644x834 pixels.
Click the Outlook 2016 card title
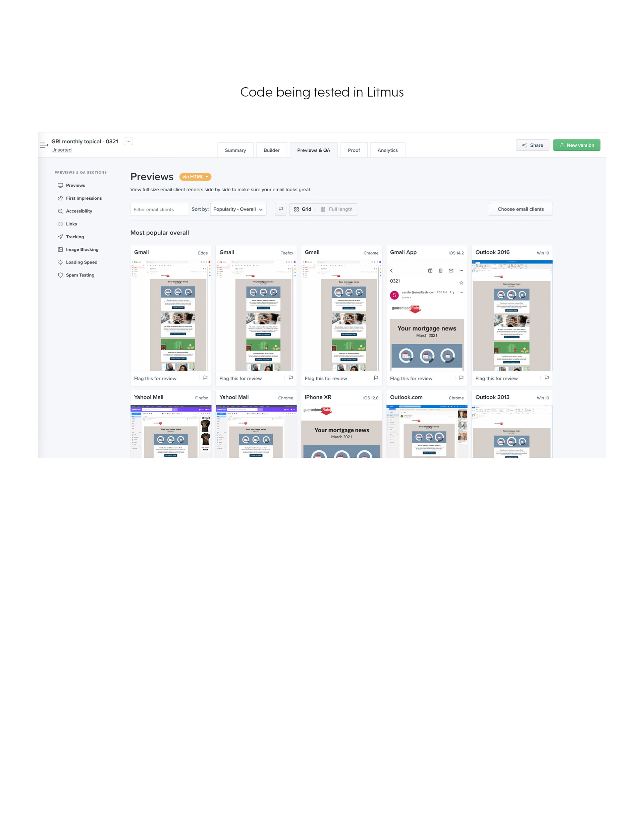492,252
